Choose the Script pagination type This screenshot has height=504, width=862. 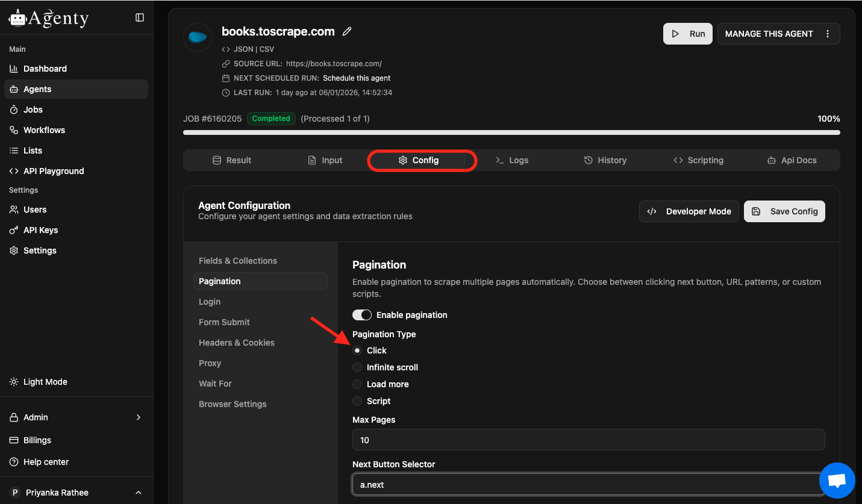point(357,401)
